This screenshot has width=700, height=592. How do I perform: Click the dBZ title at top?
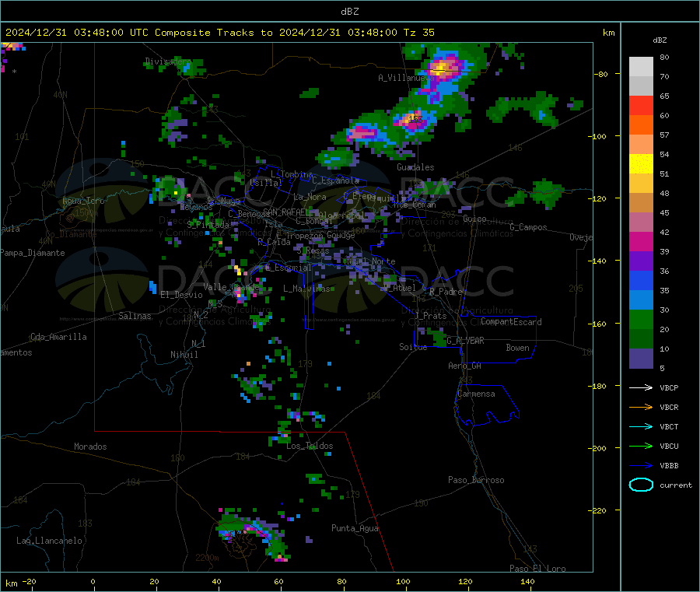[349, 12]
